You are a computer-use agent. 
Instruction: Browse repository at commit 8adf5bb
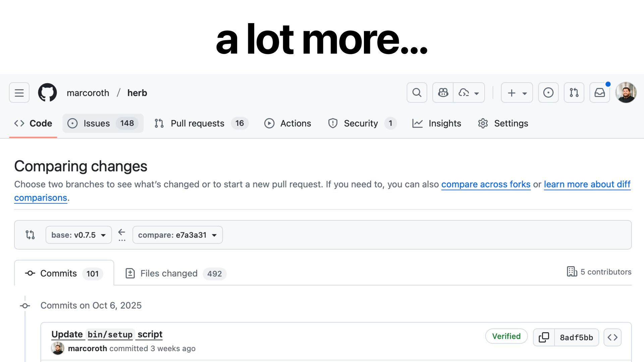pyautogui.click(x=612, y=337)
